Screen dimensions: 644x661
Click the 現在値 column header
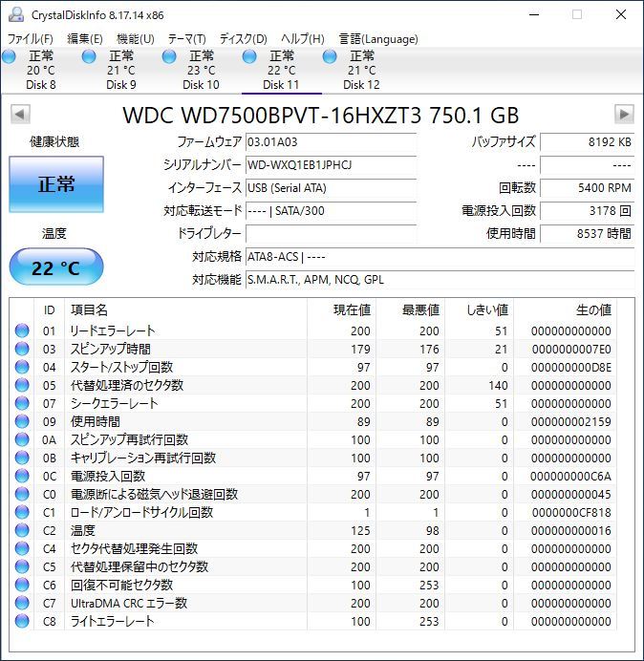342,310
